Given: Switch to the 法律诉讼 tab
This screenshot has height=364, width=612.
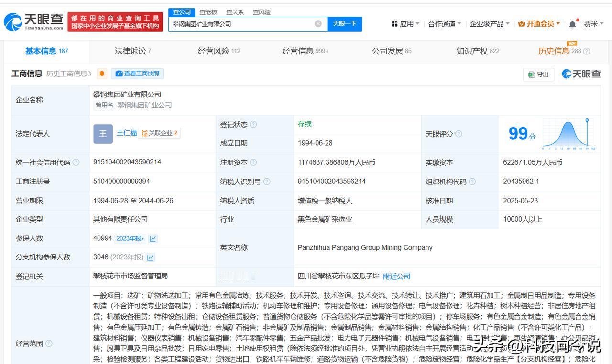Looking at the screenshot, I should coord(133,51).
